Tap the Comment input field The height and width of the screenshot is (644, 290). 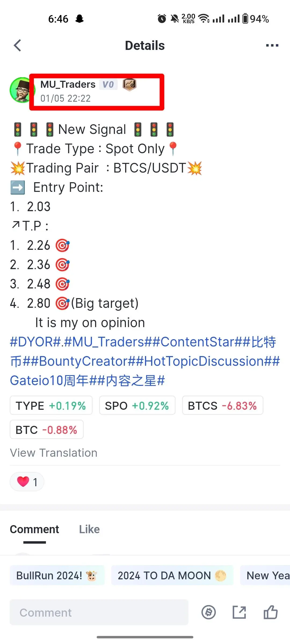99,613
